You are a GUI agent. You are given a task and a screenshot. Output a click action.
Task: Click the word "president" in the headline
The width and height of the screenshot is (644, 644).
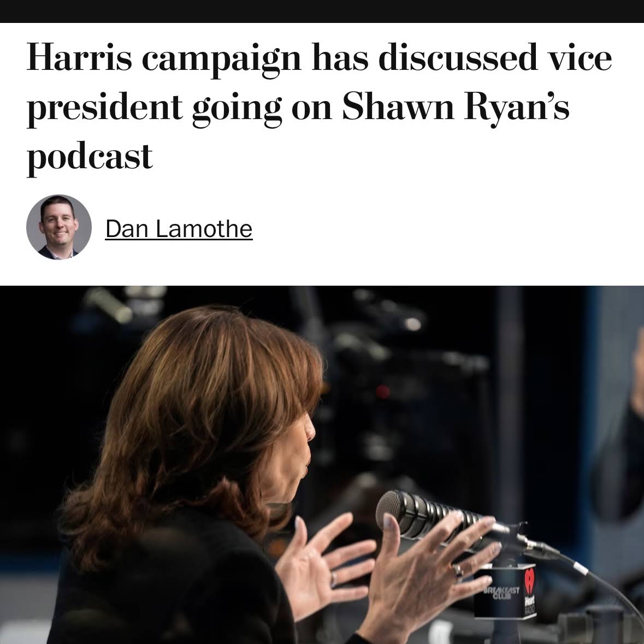pyautogui.click(x=104, y=109)
